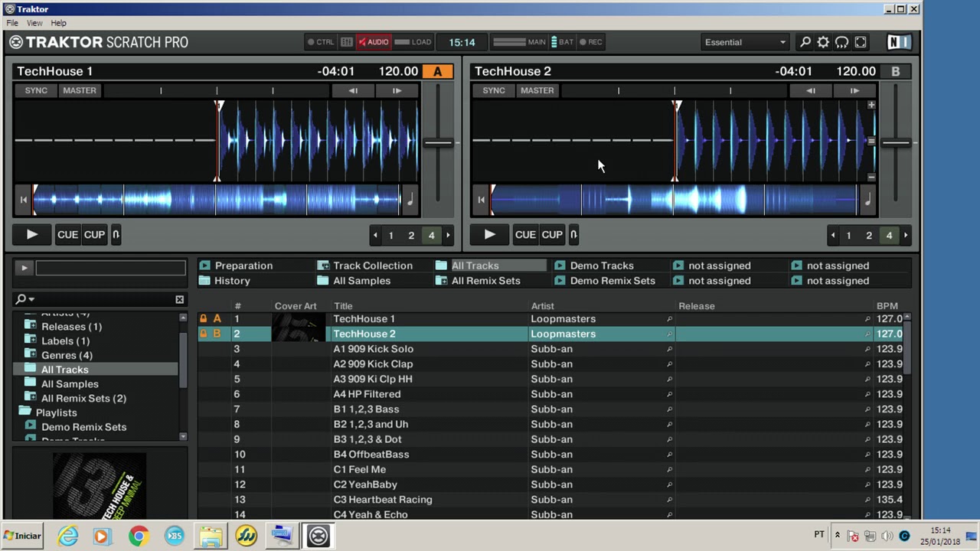
Task: Click the deck B letter button
Action: click(x=896, y=71)
